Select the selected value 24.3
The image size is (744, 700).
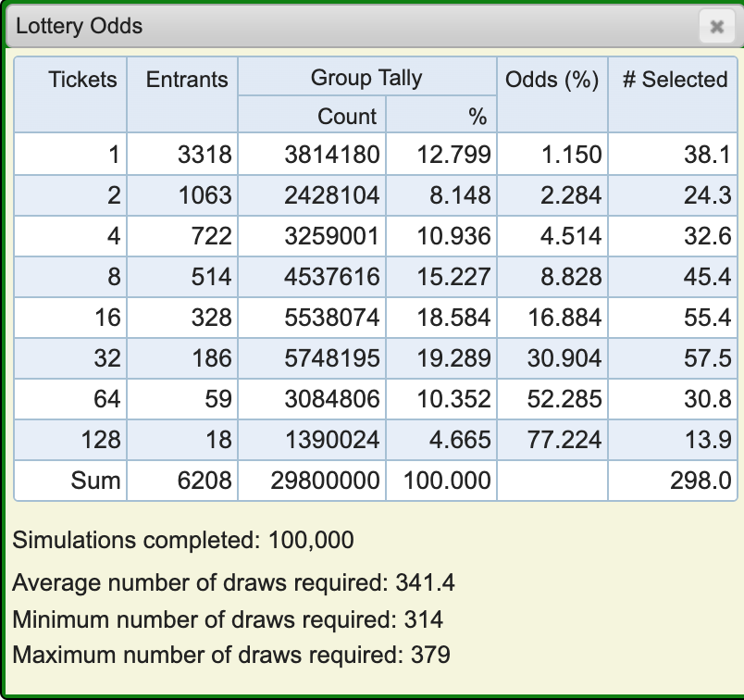coord(708,195)
